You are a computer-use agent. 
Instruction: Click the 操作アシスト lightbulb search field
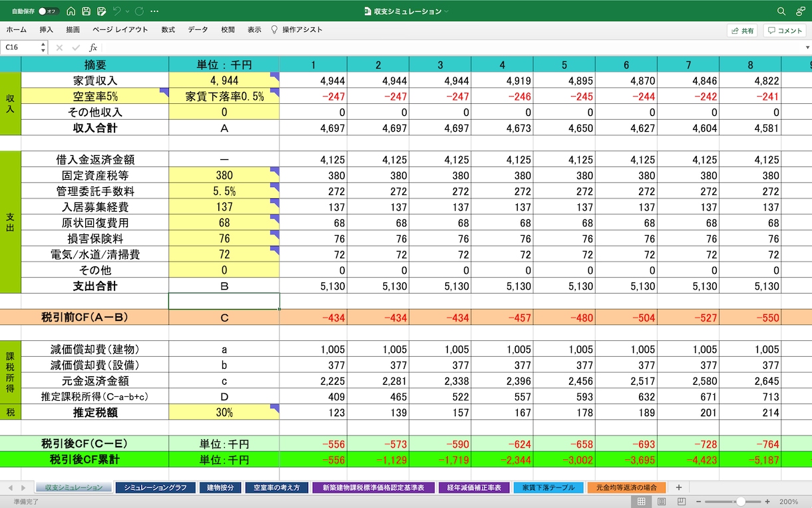(x=296, y=30)
